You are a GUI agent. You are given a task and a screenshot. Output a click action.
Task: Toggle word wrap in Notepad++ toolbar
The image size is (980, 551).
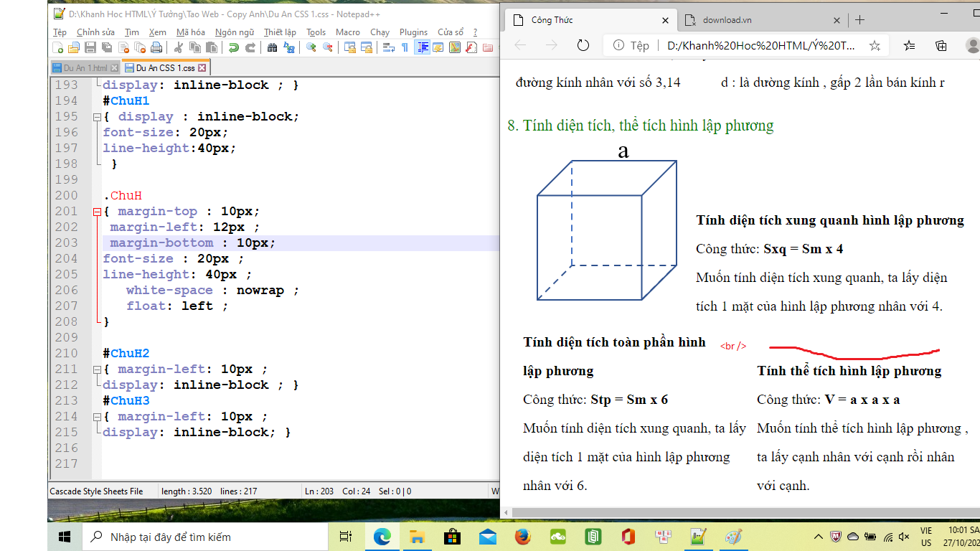[388, 48]
